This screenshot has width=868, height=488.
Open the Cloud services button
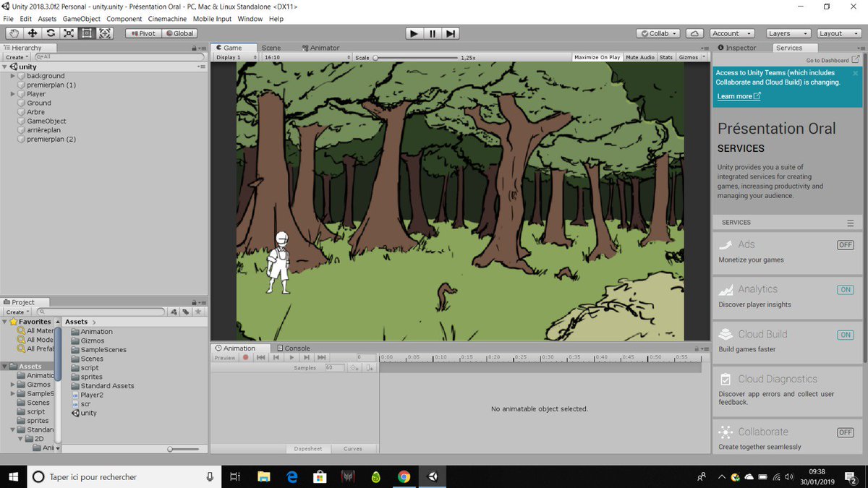coord(694,33)
